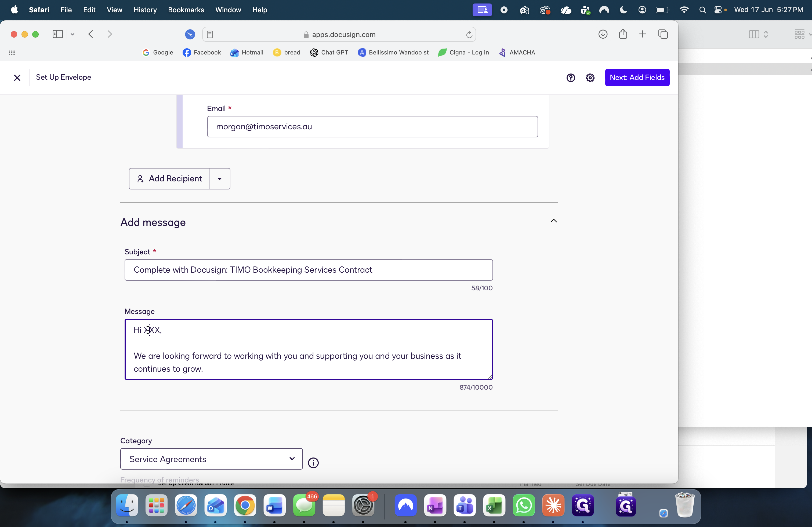Screen dimensions: 812x527
Task: Open the Safari Share icon
Action: (623, 34)
